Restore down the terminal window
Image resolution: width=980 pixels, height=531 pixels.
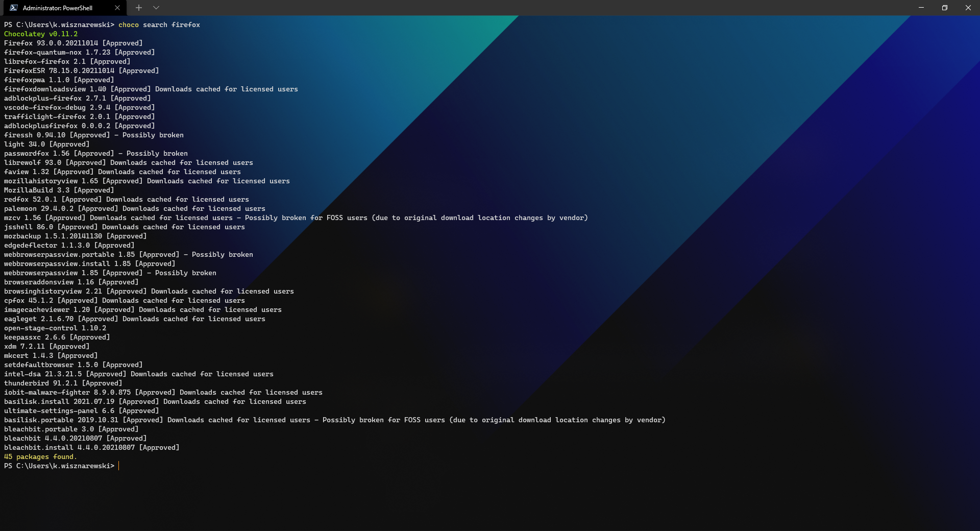(x=945, y=8)
